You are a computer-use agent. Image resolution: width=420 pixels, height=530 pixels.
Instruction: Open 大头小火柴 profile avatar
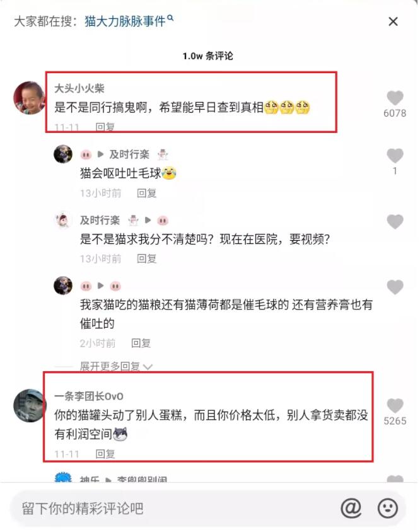29,98
